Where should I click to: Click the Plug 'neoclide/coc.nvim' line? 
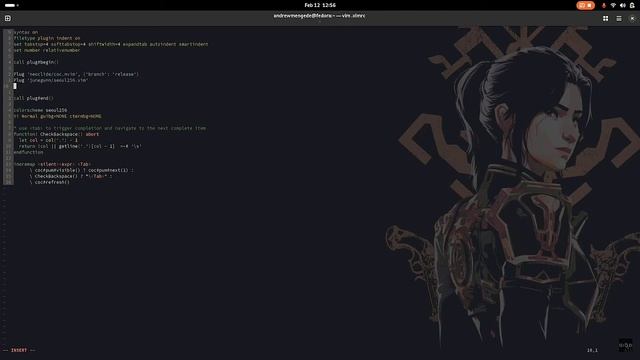[x=76, y=74]
